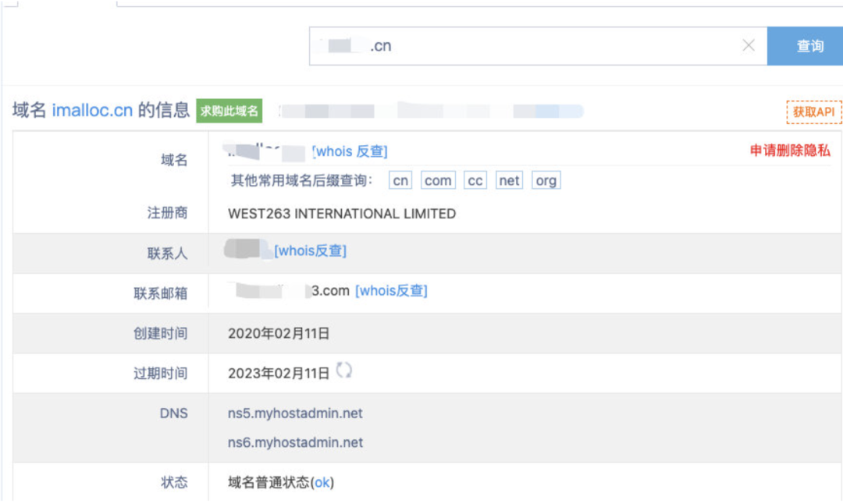
Task: Select ns6.myhostadmin.net DNS entry
Action: point(295,442)
